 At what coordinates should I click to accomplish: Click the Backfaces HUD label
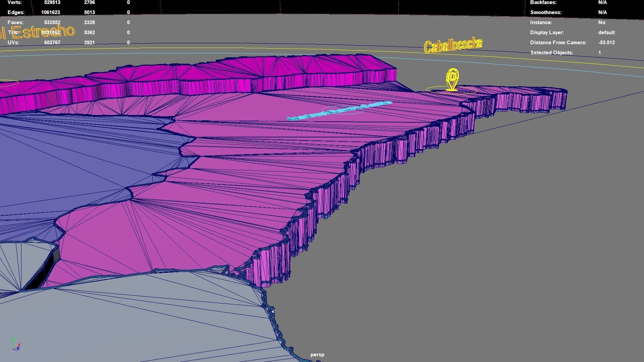click(x=543, y=2)
